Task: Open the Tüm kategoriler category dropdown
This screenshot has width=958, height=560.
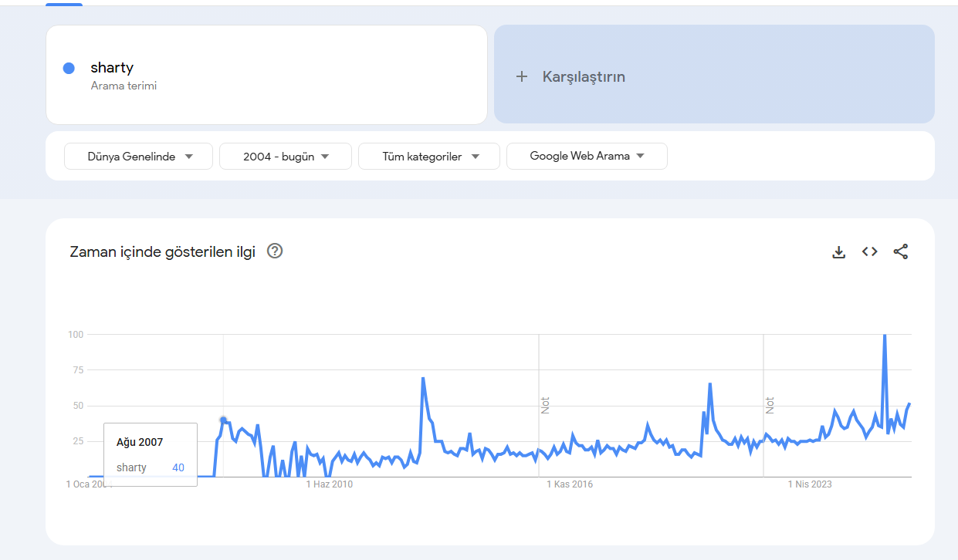Action: click(429, 157)
